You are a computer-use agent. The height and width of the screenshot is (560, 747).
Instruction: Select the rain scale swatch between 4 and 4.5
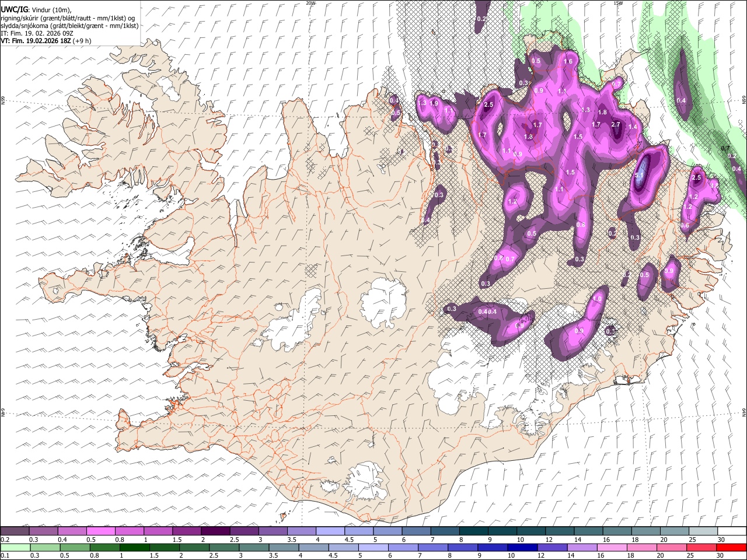[314, 547]
